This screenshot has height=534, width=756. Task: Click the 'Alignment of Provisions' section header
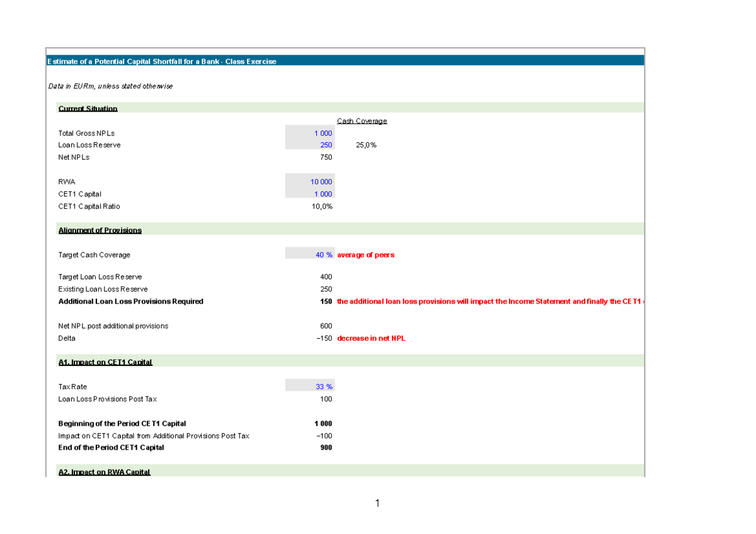point(100,230)
